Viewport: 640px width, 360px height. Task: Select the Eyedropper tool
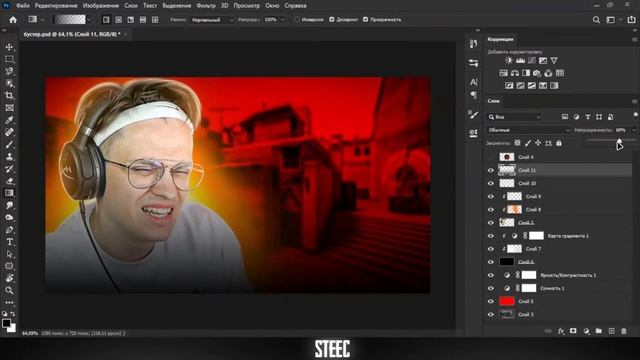[9, 120]
